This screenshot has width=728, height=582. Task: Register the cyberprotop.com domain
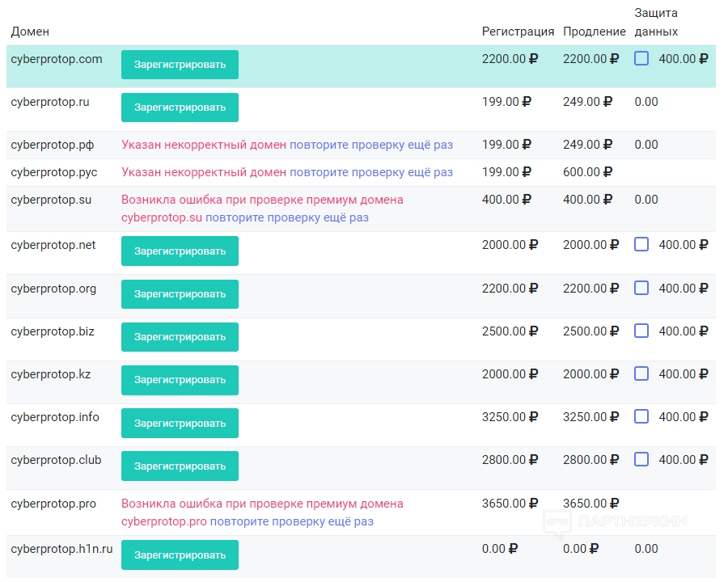click(x=180, y=65)
